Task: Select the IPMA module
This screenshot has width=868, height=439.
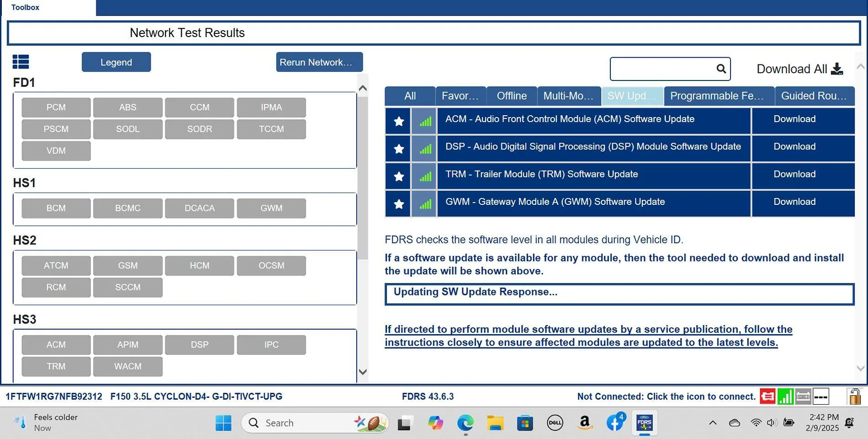Action: click(x=271, y=107)
